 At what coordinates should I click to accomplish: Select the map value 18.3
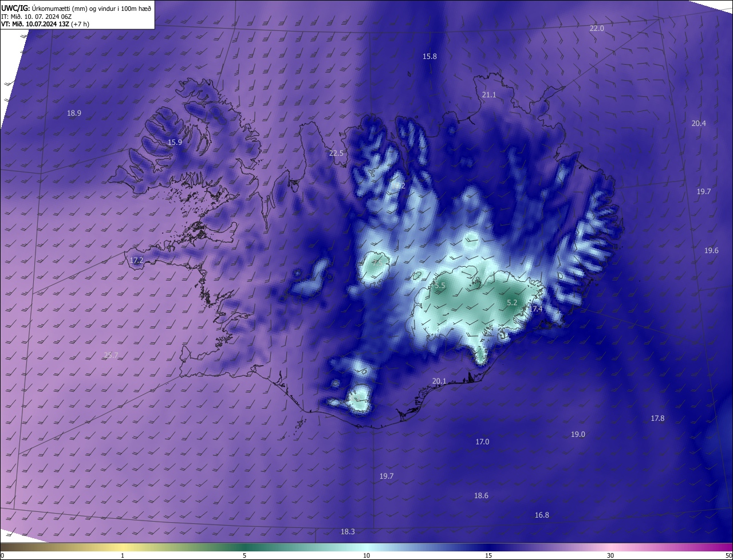[x=348, y=531]
